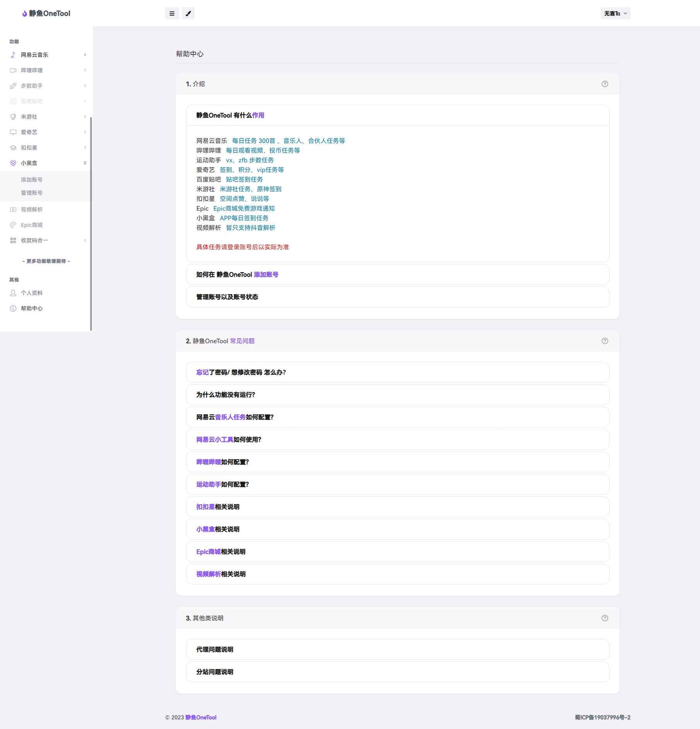Open the theme brush icon
The width and height of the screenshot is (700, 729).
click(x=188, y=14)
